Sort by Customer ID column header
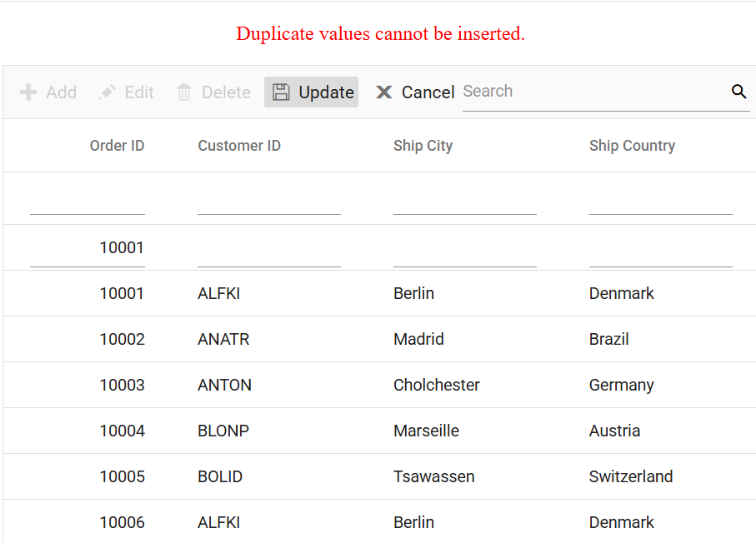Viewport: 756px width, 543px height. [x=239, y=146]
